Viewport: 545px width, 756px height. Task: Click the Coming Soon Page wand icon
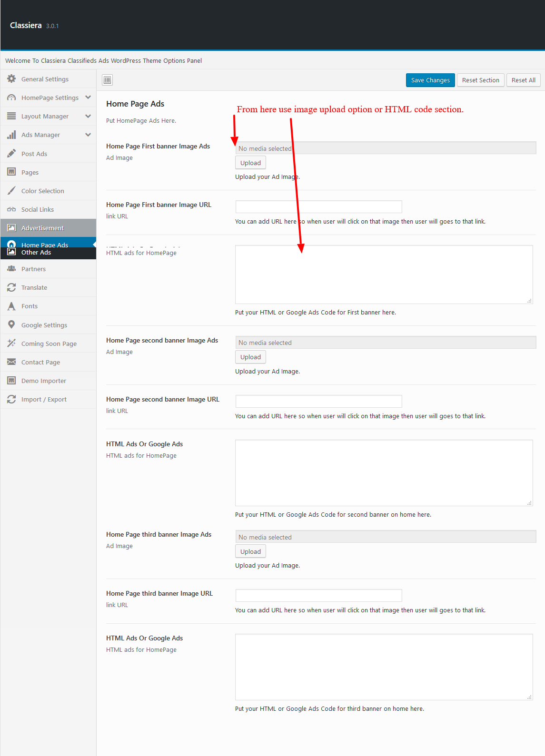(11, 343)
